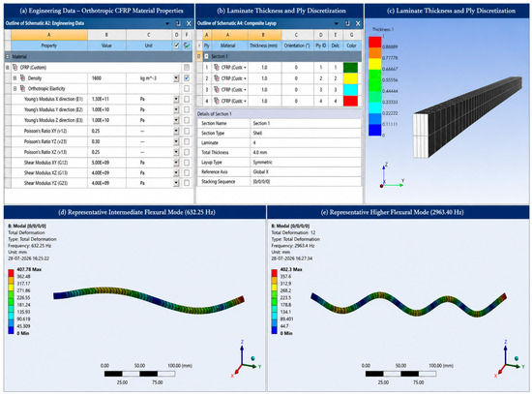Screen dimensions: 532x394
Task: Select the Thickness (mm) column header
Action: tap(264, 45)
